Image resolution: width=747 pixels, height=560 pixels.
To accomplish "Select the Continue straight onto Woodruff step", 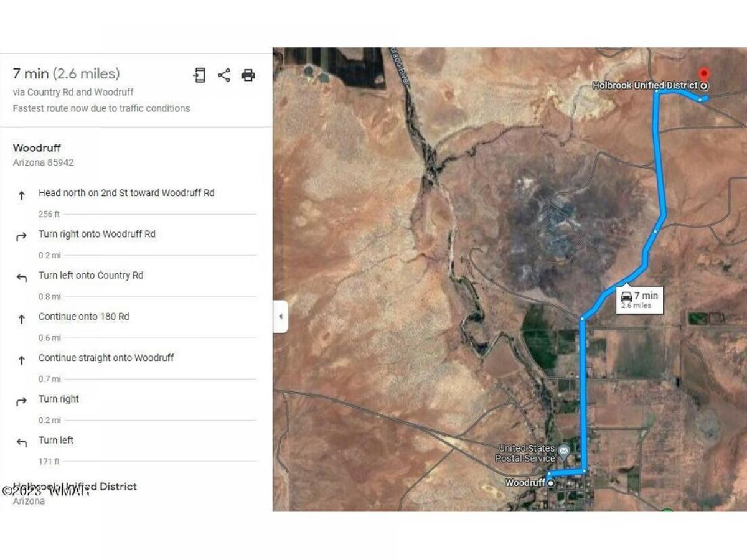I will [x=106, y=358].
